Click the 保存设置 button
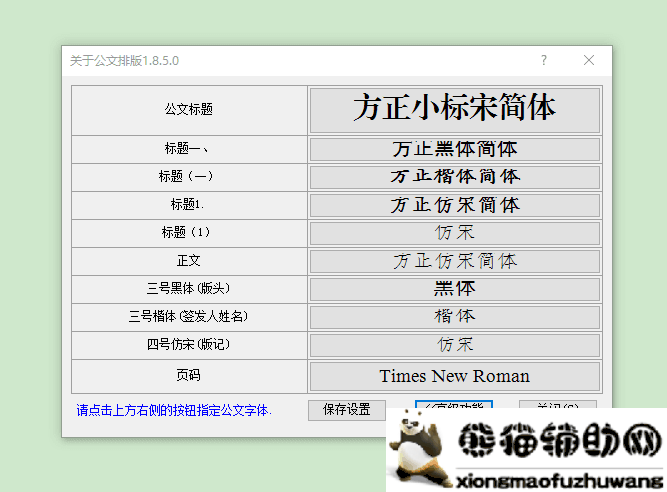Viewport: 667px width, 492px height. tap(347, 410)
